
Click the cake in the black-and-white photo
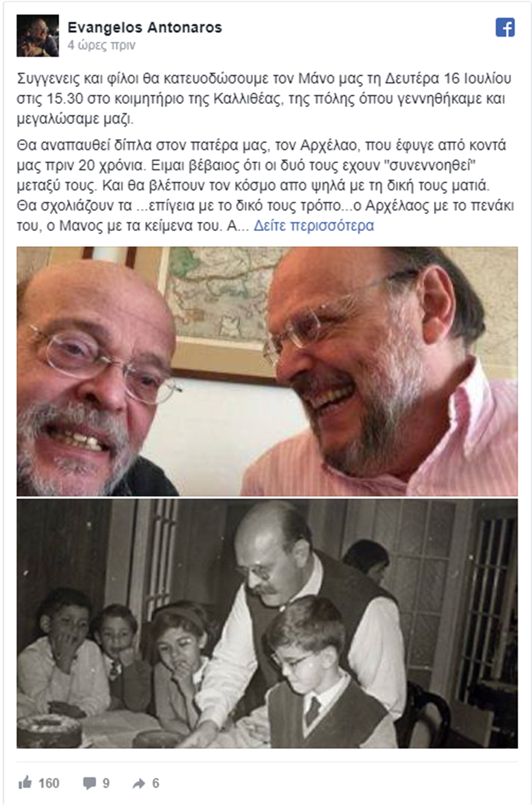(x=48, y=730)
